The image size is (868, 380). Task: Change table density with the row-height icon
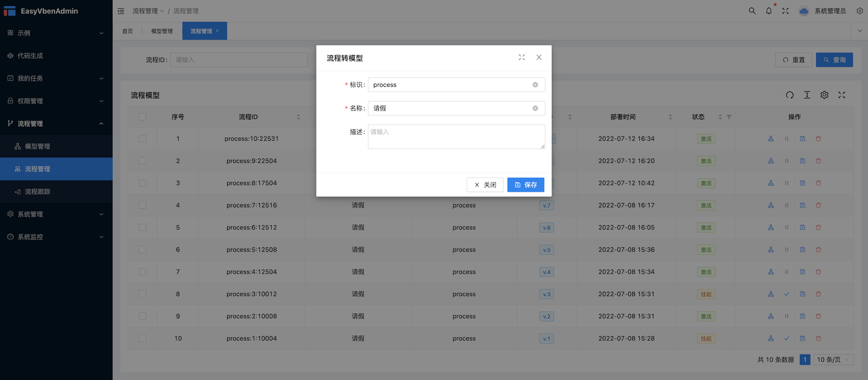click(807, 95)
